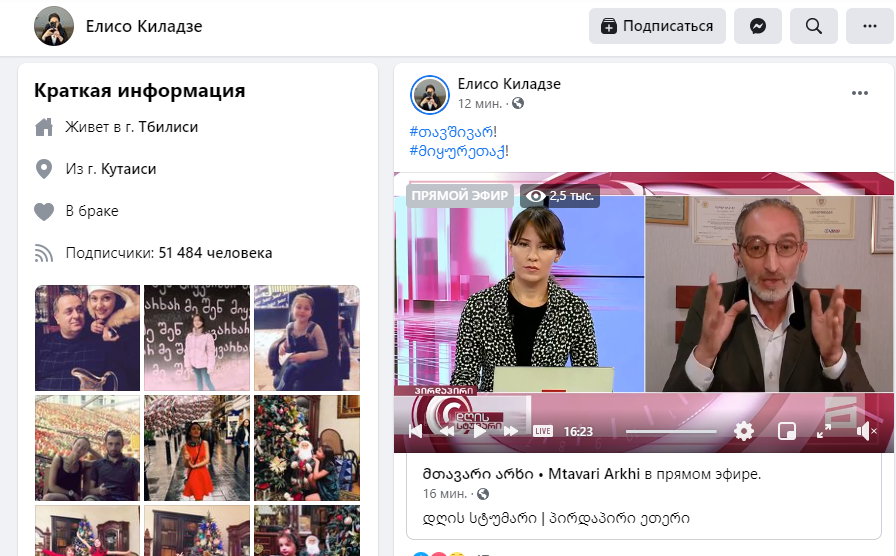Open bottom-row middle photo with Christmas tree and cabinet
Screen dimensions: 896x556
pos(197,530)
